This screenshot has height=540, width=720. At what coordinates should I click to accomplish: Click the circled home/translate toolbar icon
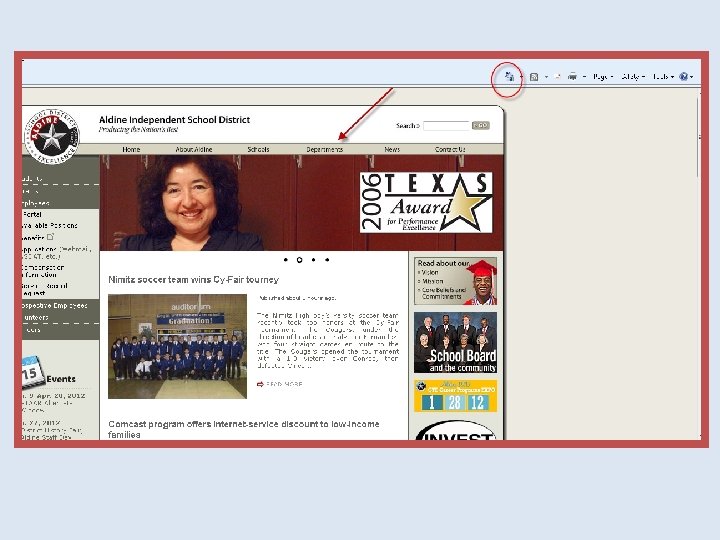tap(509, 76)
